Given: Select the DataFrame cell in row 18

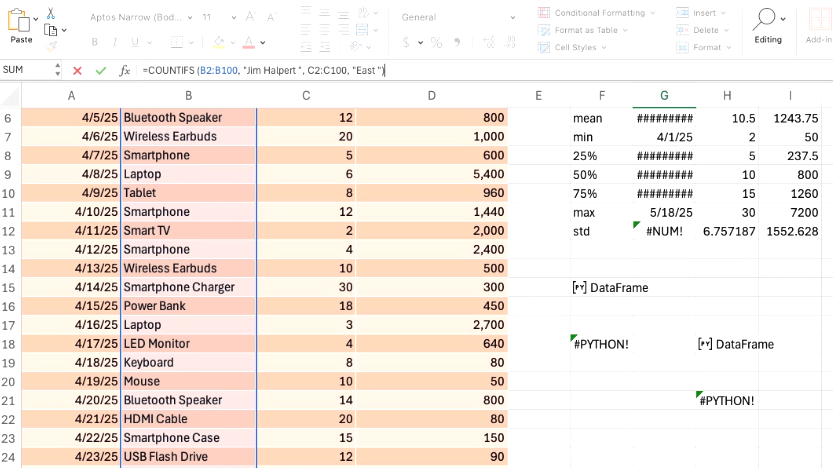Looking at the screenshot, I should coord(727,344).
